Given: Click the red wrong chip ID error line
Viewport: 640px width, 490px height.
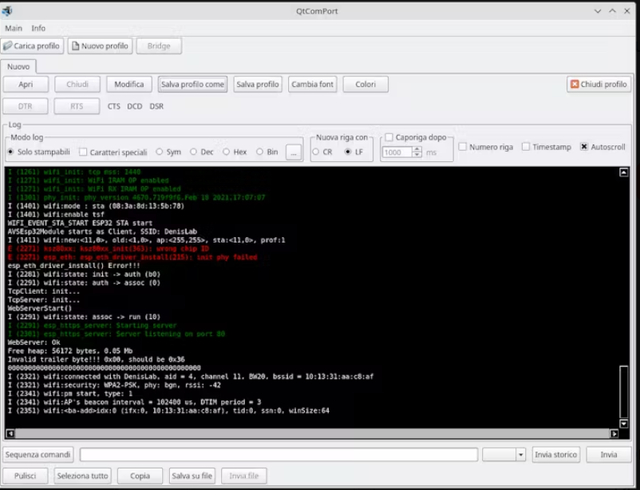Looking at the screenshot, I should (x=108, y=249).
